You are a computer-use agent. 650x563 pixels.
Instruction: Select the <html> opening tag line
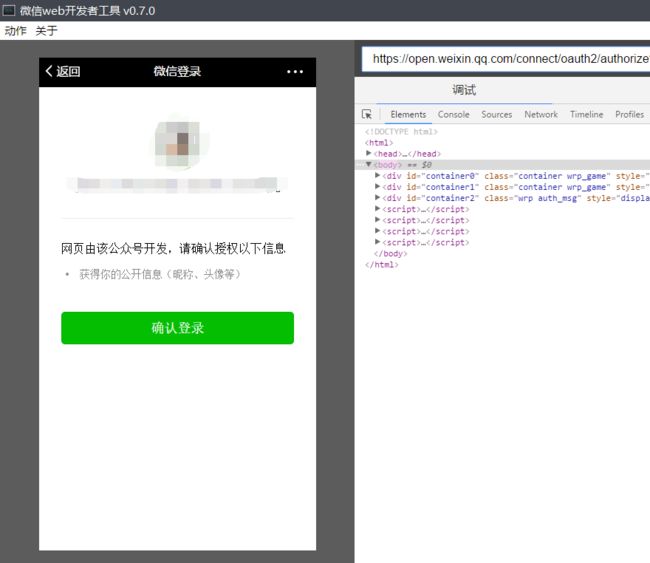coord(379,143)
